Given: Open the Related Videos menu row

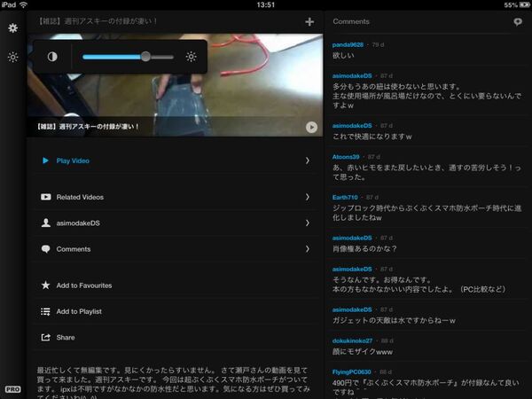Looking at the screenshot, I should (x=175, y=197).
